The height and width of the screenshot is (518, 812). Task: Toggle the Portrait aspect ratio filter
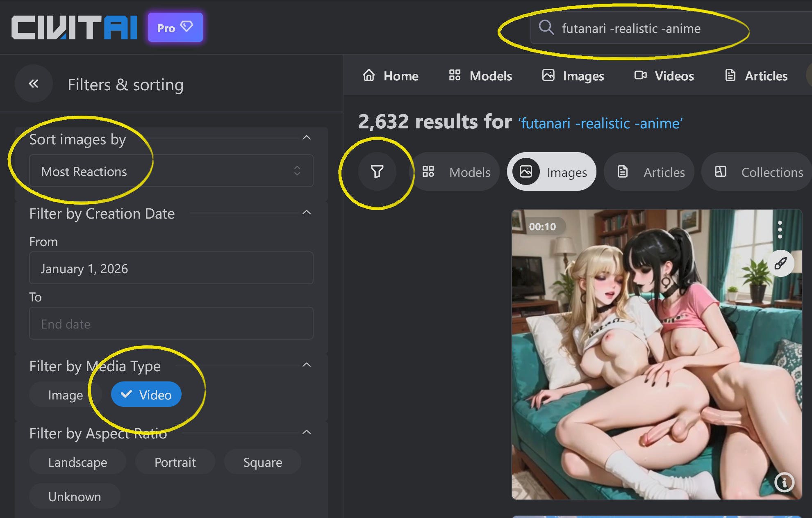click(175, 462)
